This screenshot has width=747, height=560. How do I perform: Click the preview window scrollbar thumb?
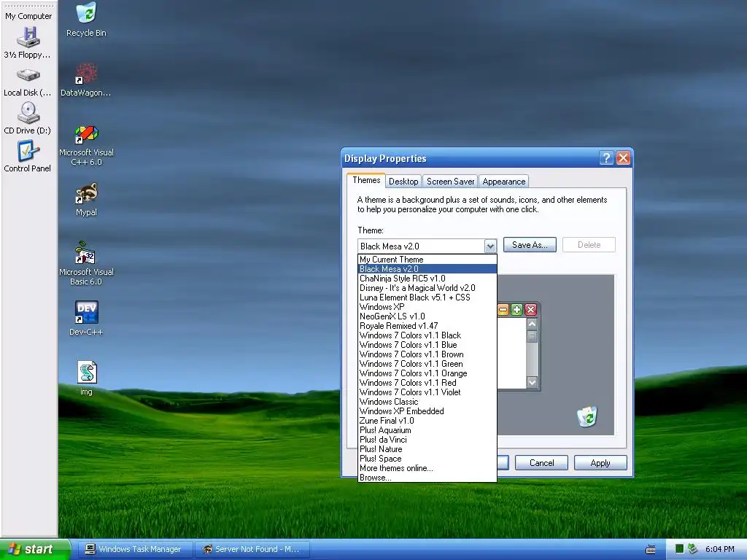point(532,336)
